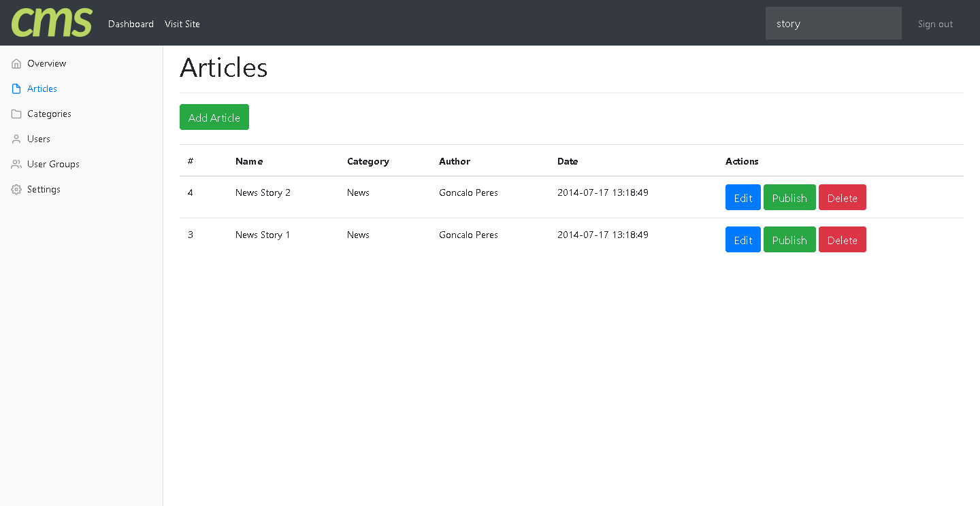Publish News Story 2 article
This screenshot has height=506, width=980.
click(x=789, y=198)
